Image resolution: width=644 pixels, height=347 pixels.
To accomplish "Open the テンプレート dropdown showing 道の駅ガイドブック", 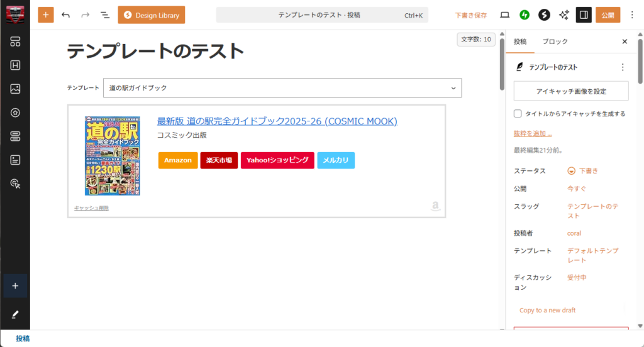I will pyautogui.click(x=282, y=88).
